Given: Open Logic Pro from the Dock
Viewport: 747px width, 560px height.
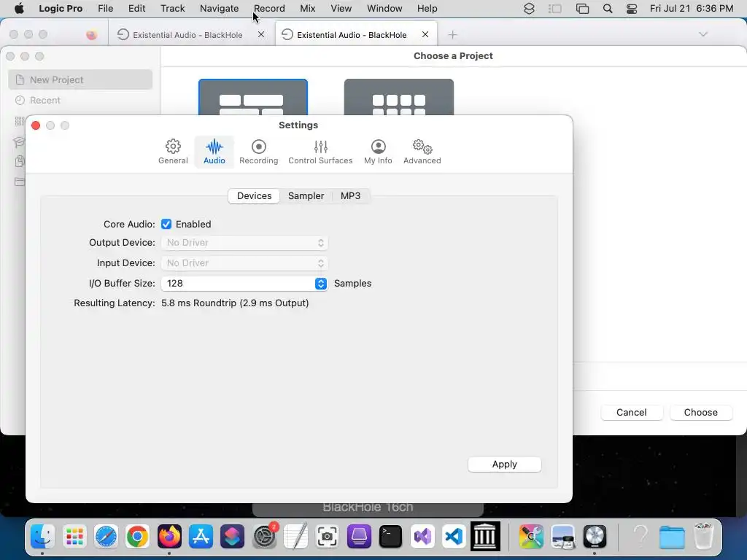Looking at the screenshot, I should [x=595, y=536].
